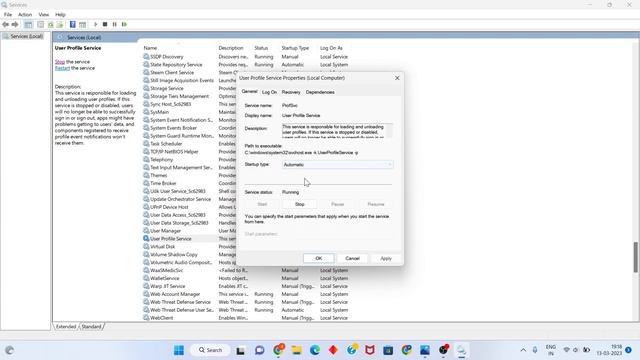Open the Startup type dropdown
Screen dimensions: 640x360
pos(338,164)
